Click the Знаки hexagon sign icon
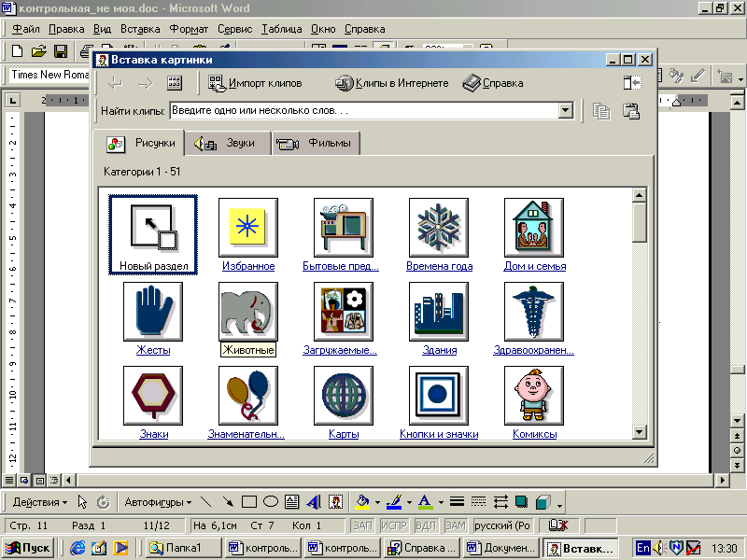Screen dimensions: 747x560 (153, 395)
